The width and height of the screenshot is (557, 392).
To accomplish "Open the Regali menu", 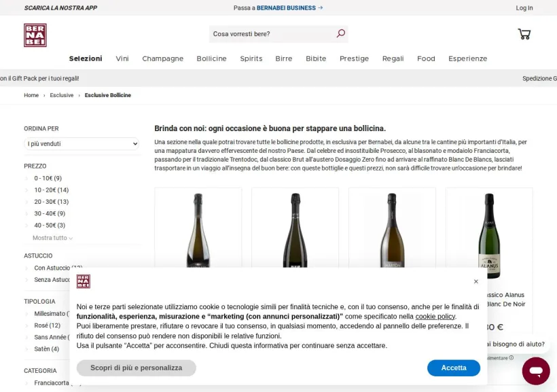I will click(x=393, y=58).
